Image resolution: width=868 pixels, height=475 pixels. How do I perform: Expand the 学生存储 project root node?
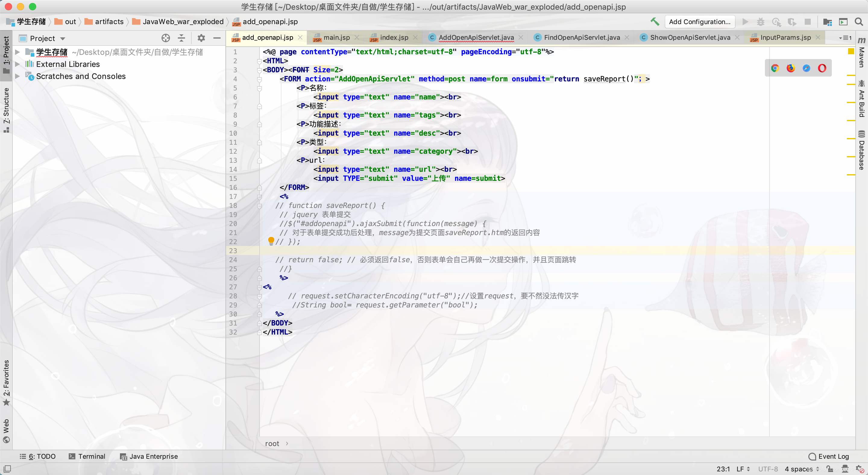tap(17, 52)
